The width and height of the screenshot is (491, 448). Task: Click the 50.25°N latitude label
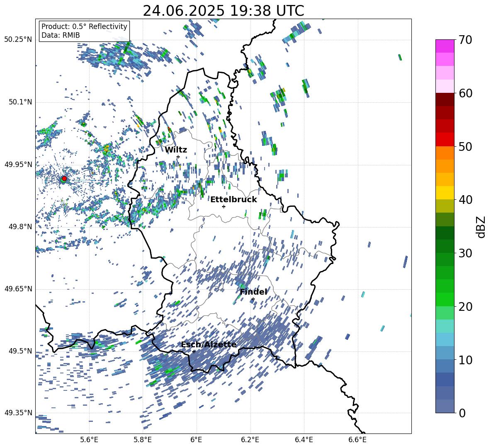[18, 40]
